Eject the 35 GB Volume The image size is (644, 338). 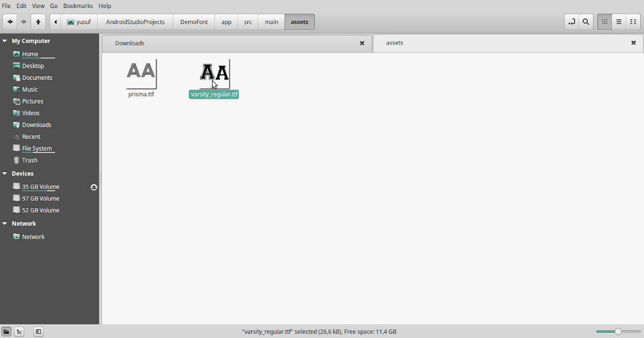(94, 187)
